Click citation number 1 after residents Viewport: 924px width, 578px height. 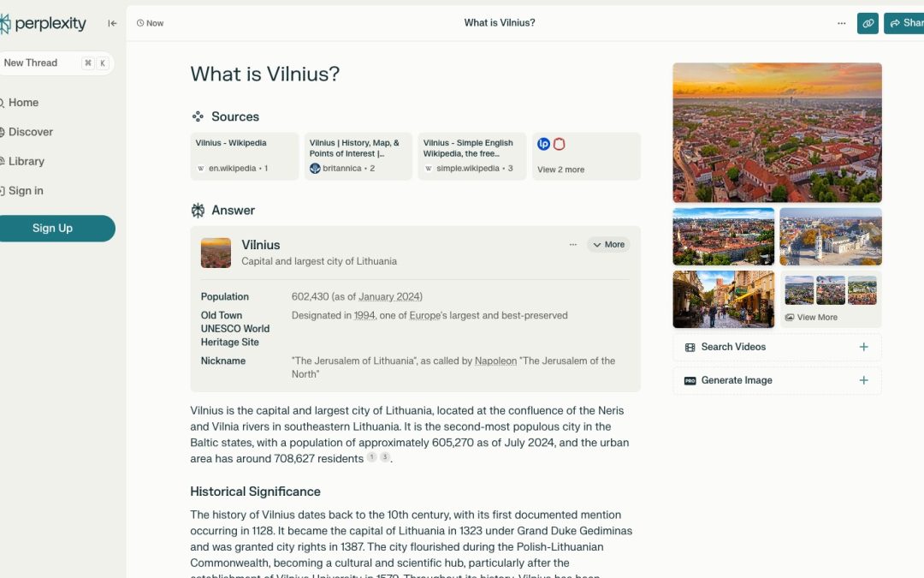tap(371, 458)
